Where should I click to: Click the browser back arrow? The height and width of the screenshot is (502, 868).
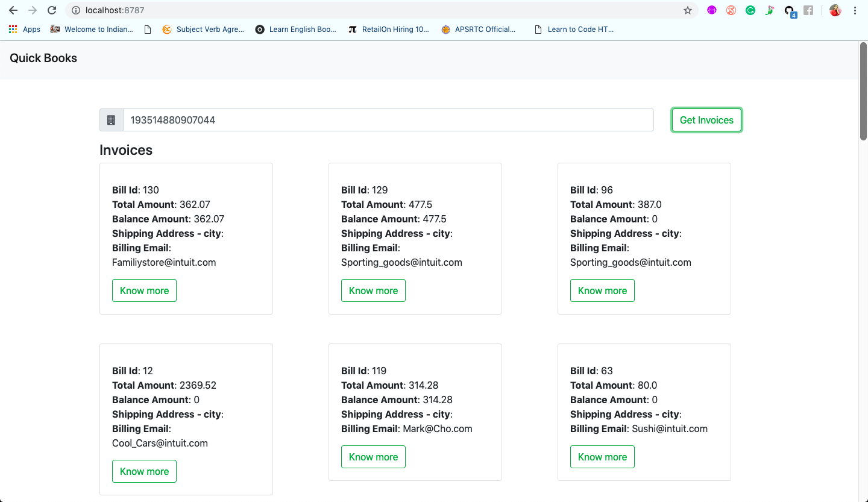(x=13, y=10)
